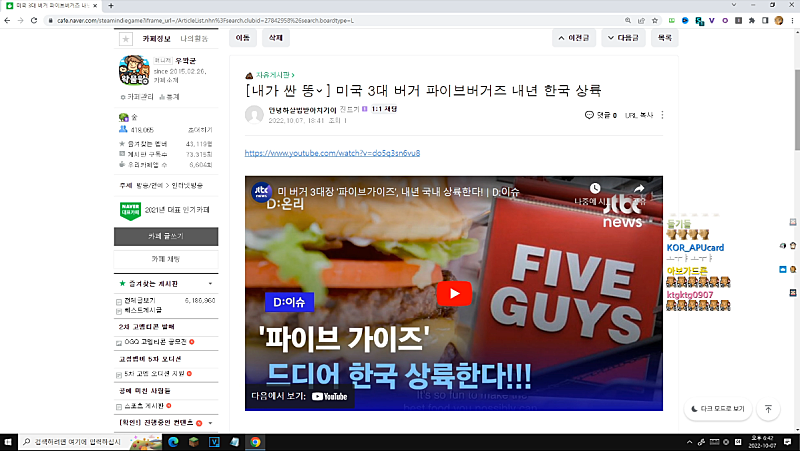
Task: Switch to 카페정보 tab
Action: [156, 38]
